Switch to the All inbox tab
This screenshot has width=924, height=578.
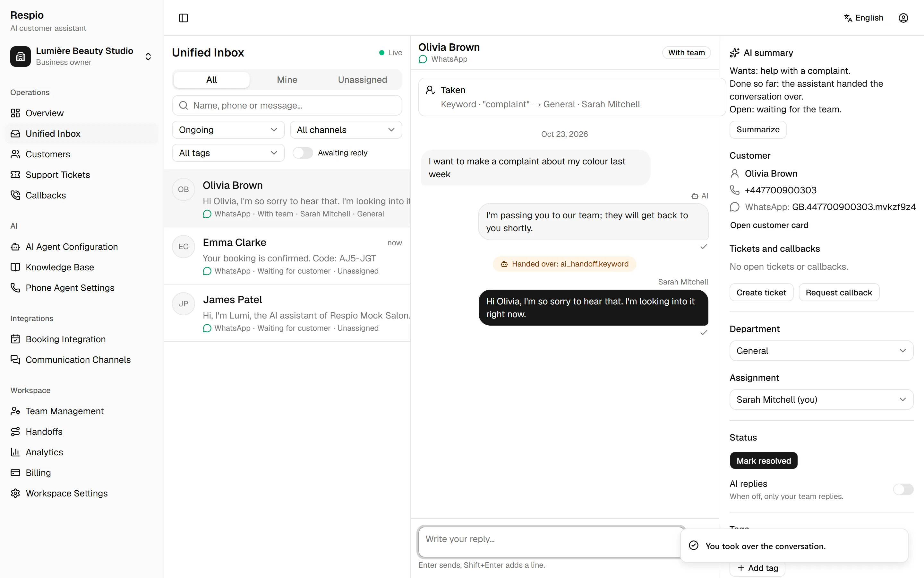tap(211, 80)
